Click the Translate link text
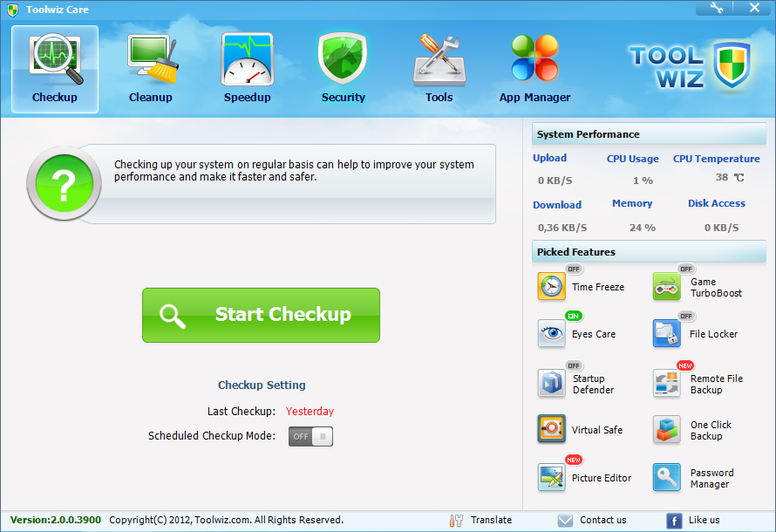This screenshot has width=776, height=532. point(491,520)
